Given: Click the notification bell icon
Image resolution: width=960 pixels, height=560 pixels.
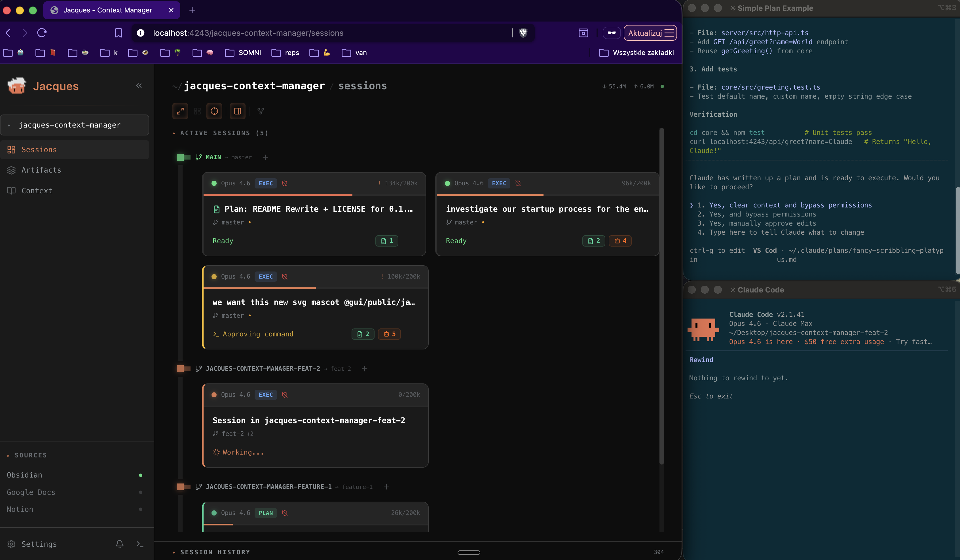Looking at the screenshot, I should point(120,544).
